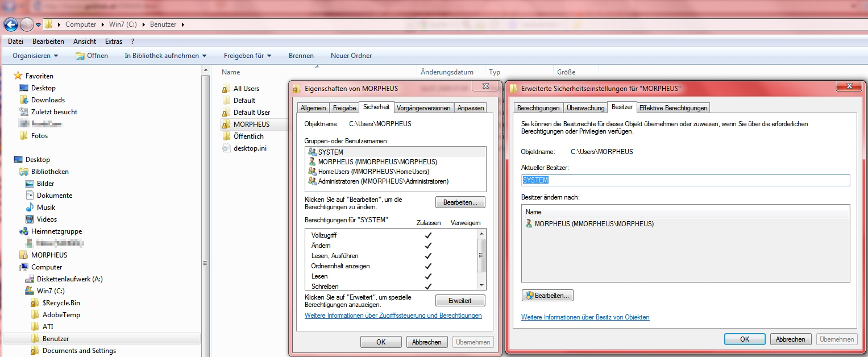Click Bearbeiten button with shield icon
Image resolution: width=868 pixels, height=357 pixels.
(547, 296)
